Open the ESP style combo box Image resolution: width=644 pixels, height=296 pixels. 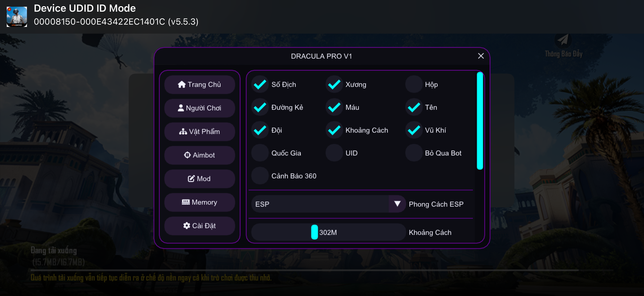tap(320, 204)
